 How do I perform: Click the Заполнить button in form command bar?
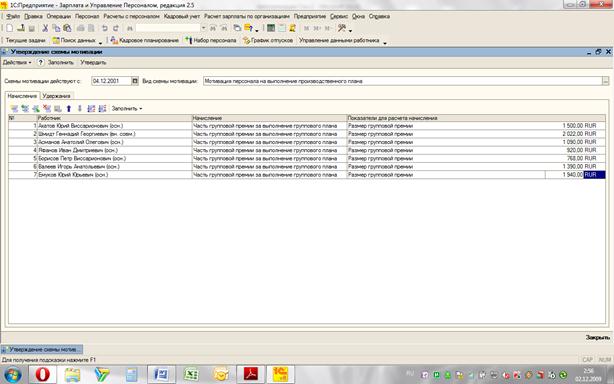click(61, 63)
